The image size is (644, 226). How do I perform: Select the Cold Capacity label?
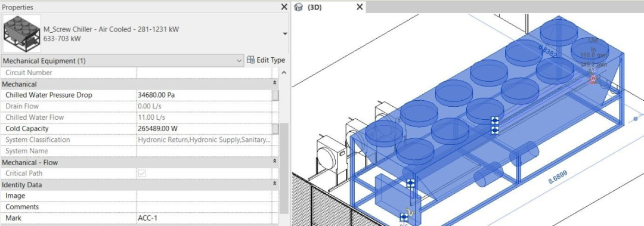[27, 129]
